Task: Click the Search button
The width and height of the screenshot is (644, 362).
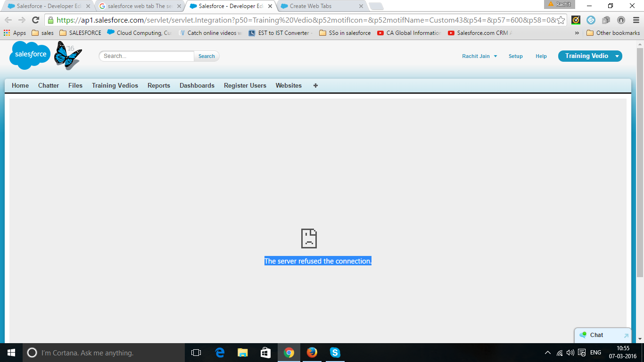Action: pos(206,56)
